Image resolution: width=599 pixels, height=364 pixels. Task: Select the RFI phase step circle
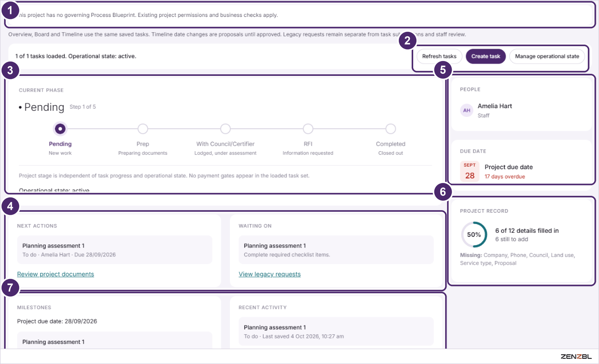[308, 129]
